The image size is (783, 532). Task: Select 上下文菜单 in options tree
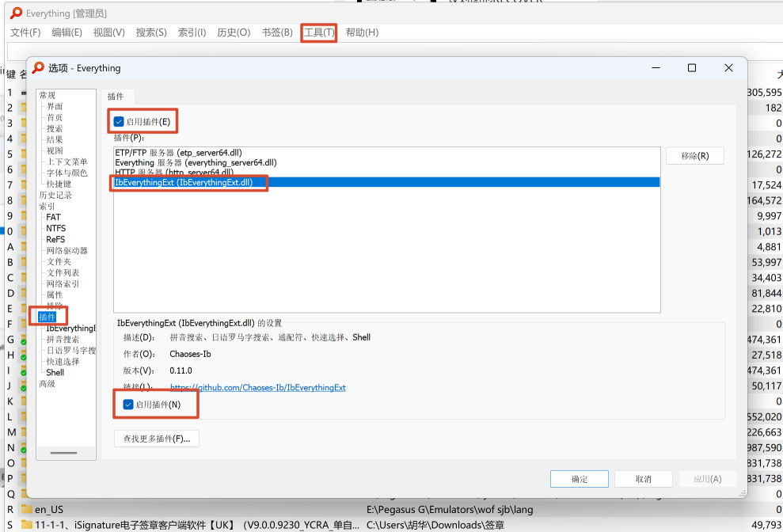click(67, 161)
